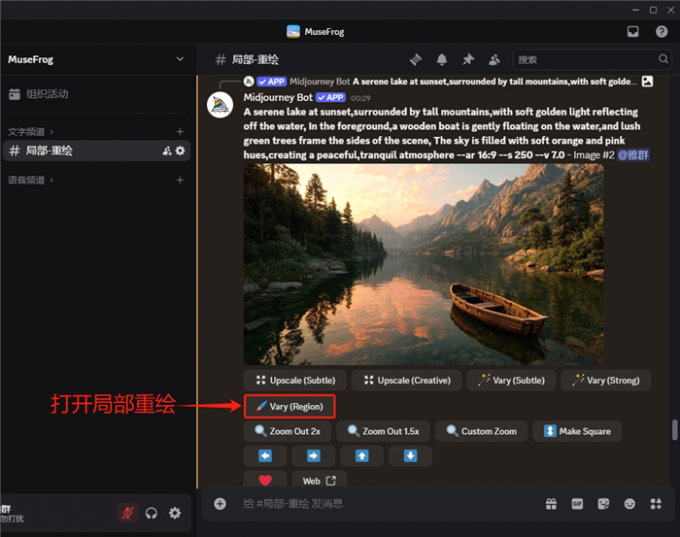The height and width of the screenshot is (537, 680).
Task: Click the message input 给 #局部-重绘 发消息
Action: 388,504
